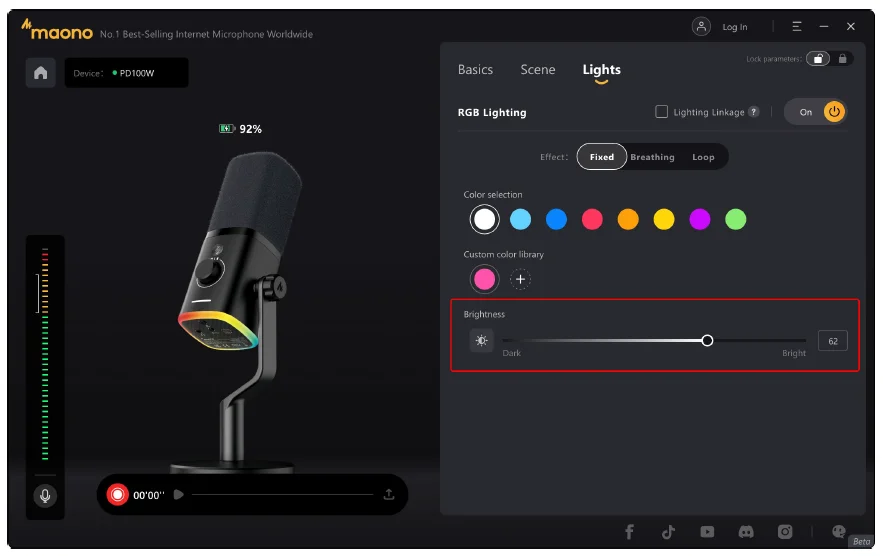
Task: Close the Maono application window
Action: 850,26
